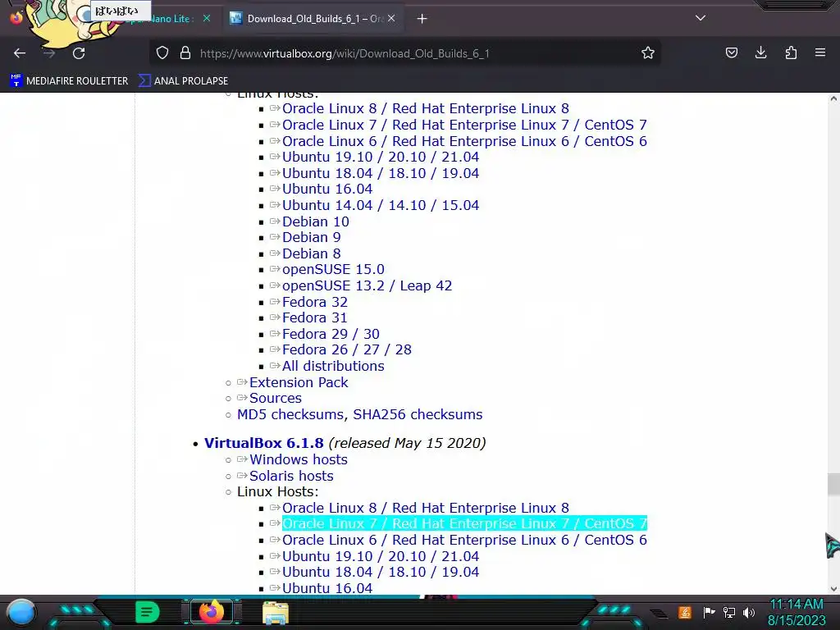Open the openSUSE 15.0 link
Screen dimensions: 840x630
coord(333,269)
